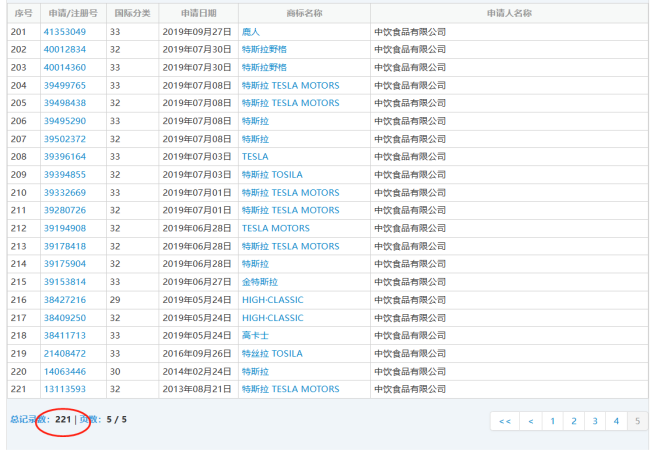Go to first page with << button

pyautogui.click(x=505, y=421)
